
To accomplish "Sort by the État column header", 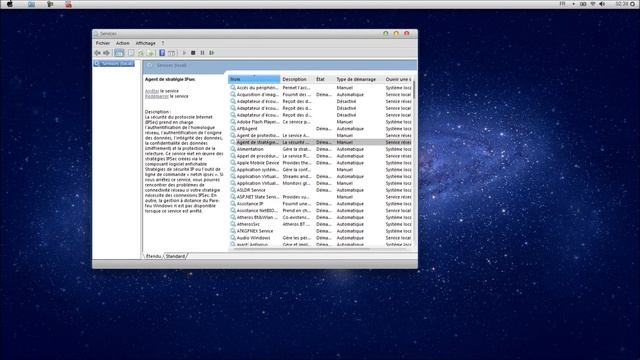I will (x=324, y=79).
